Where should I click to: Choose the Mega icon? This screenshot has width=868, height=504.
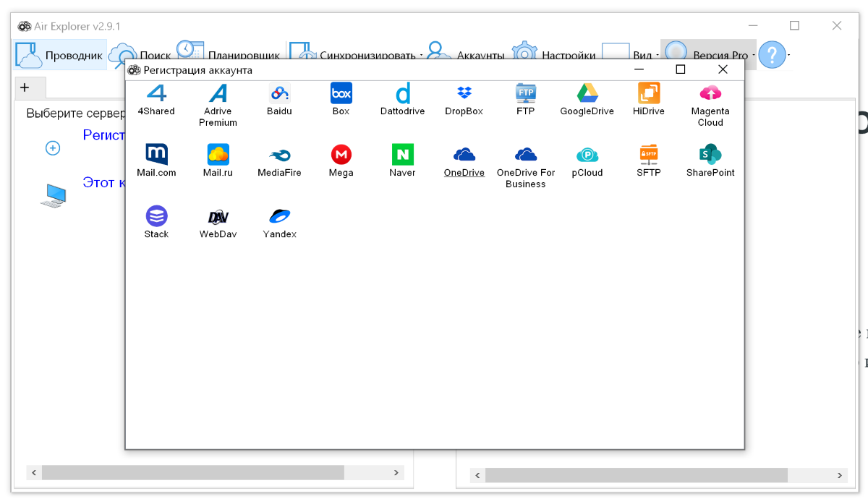341,155
